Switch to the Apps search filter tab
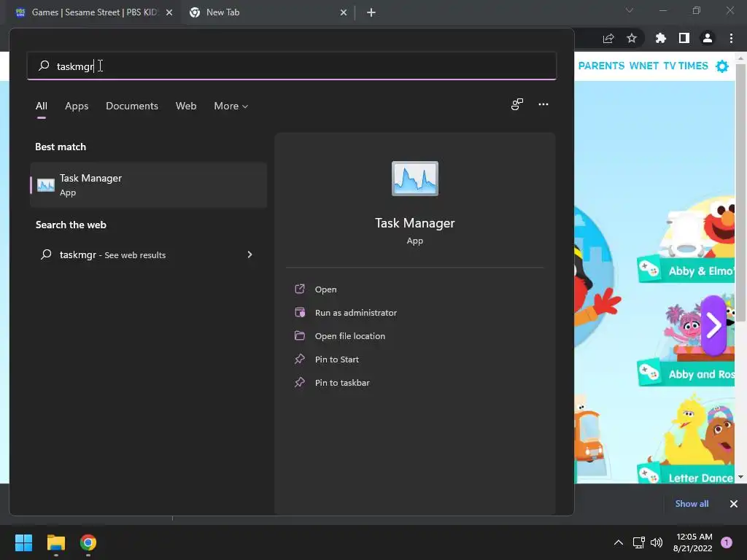The image size is (747, 560). pyautogui.click(x=77, y=106)
